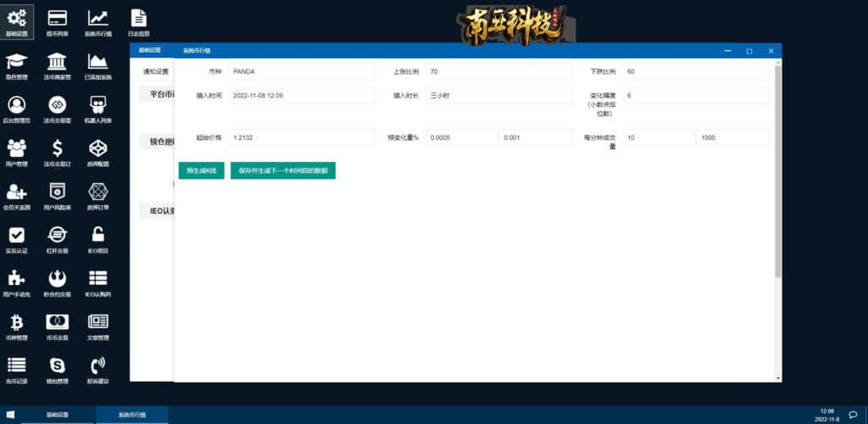Open the 基础设置 gears desktop icon
868x424 pixels.
pyautogui.click(x=17, y=21)
